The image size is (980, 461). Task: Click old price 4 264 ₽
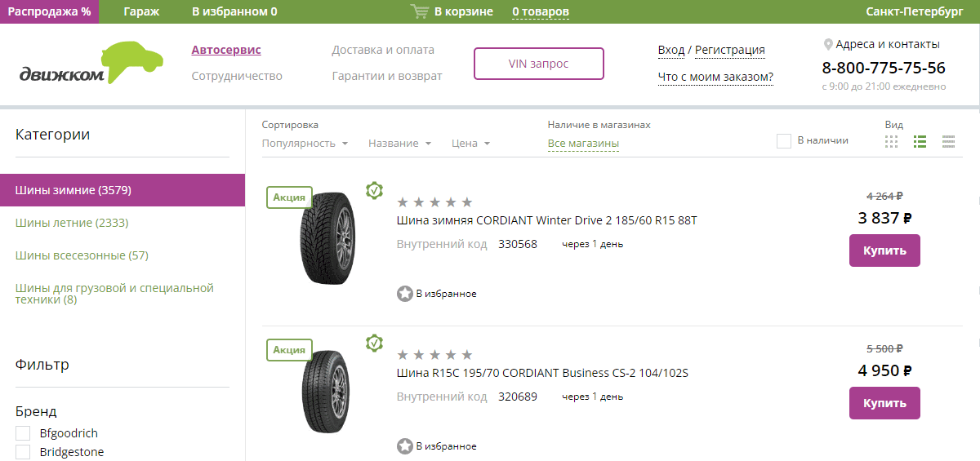(x=884, y=195)
